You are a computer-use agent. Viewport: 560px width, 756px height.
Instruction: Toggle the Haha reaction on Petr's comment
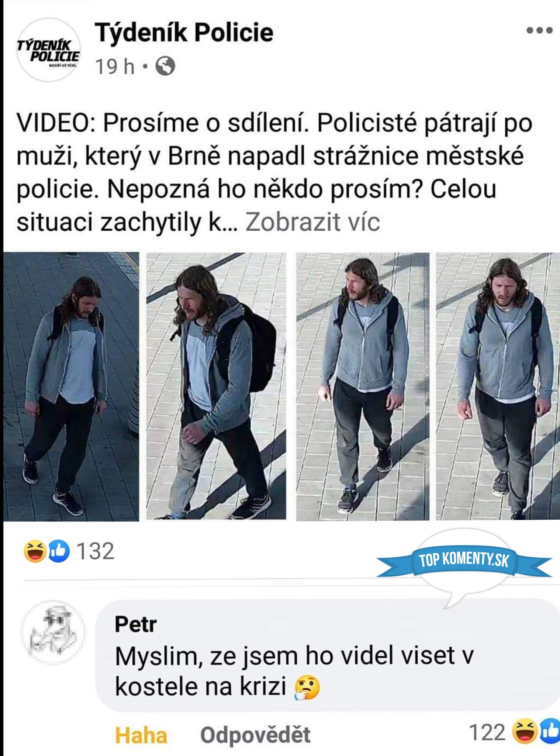click(141, 735)
